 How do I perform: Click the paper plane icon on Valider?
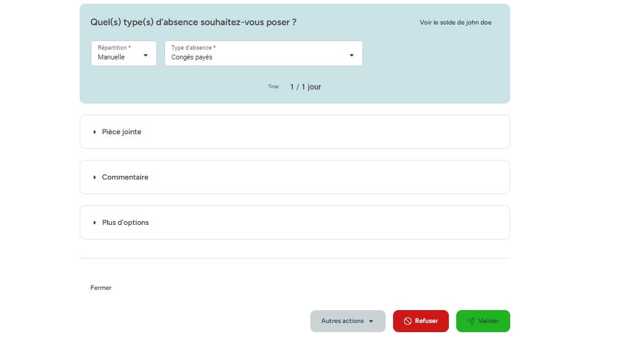click(x=470, y=321)
